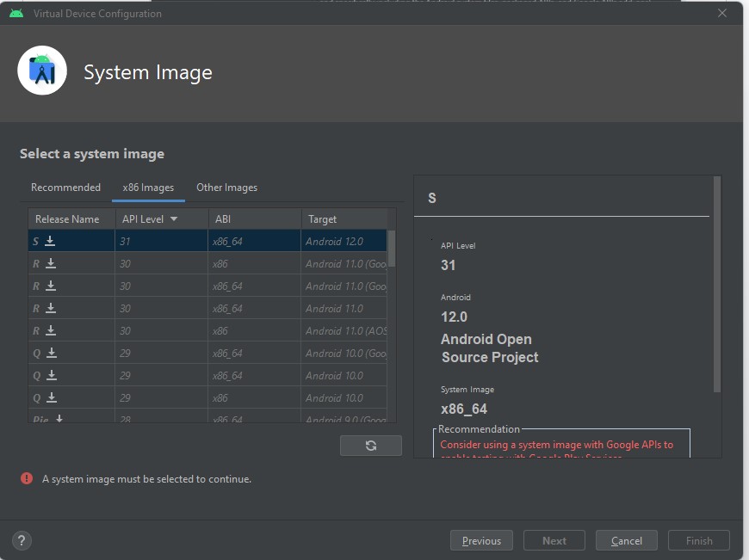Screen dimensions: 749x560
Task: Click the ABI column header
Action: pos(255,219)
